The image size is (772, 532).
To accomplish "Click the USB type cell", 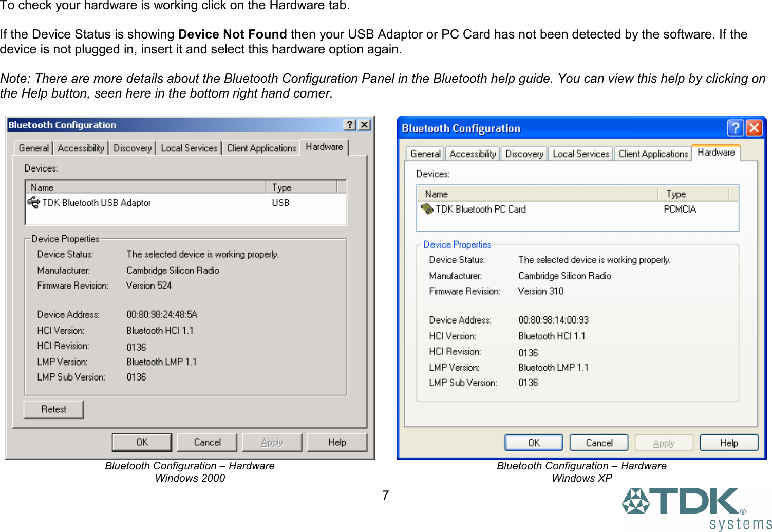I will 280,203.
